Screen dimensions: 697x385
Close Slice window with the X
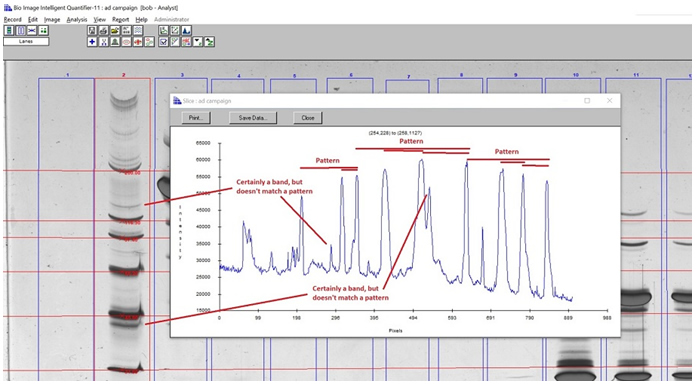609,101
